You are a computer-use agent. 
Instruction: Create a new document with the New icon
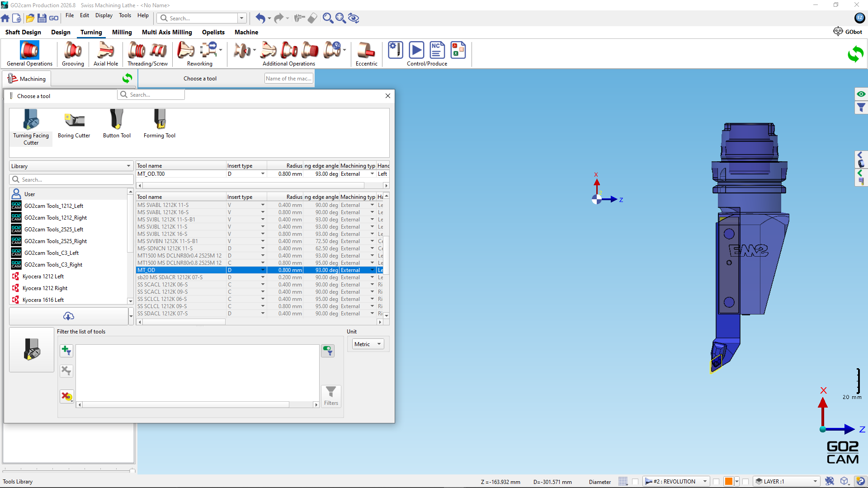click(17, 18)
